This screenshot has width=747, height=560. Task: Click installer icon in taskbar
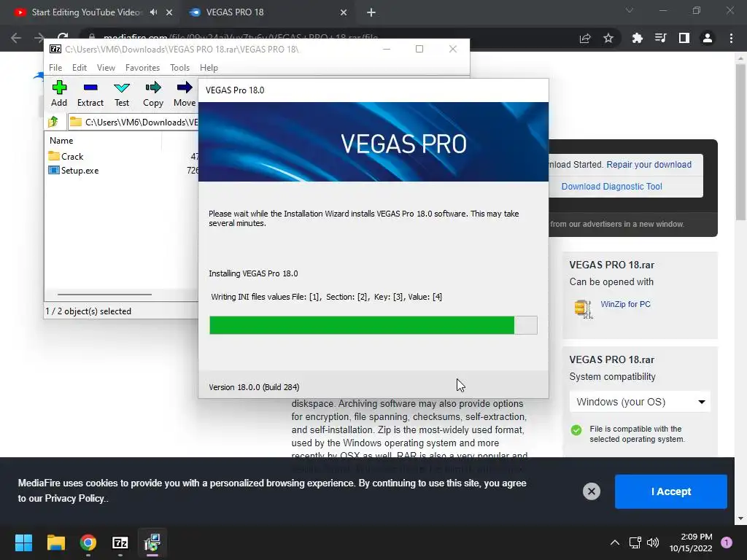click(x=152, y=542)
